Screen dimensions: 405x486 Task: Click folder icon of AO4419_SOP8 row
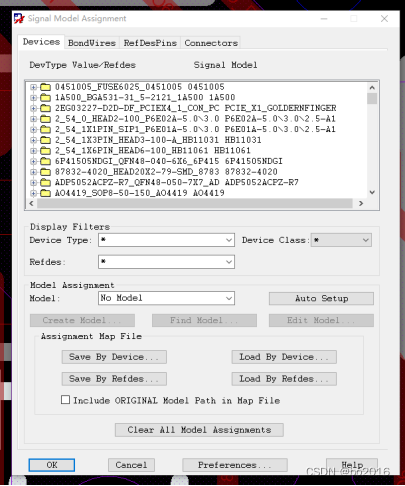(x=45, y=193)
